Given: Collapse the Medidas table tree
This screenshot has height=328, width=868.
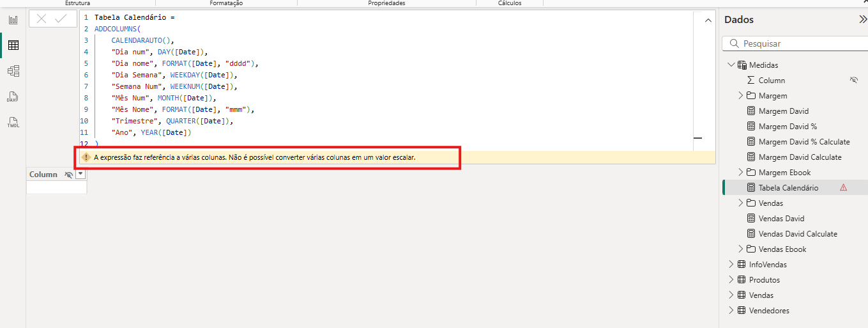Looking at the screenshot, I should 731,65.
